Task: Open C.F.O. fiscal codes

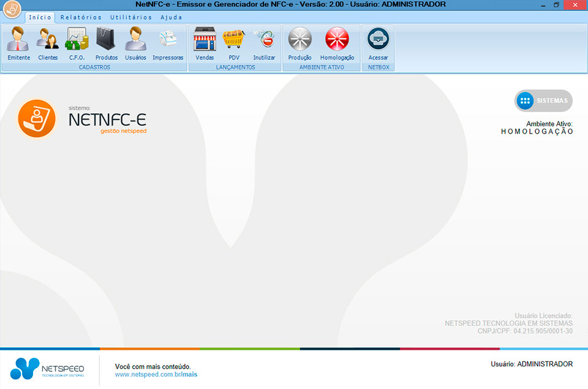Action: coord(77,43)
